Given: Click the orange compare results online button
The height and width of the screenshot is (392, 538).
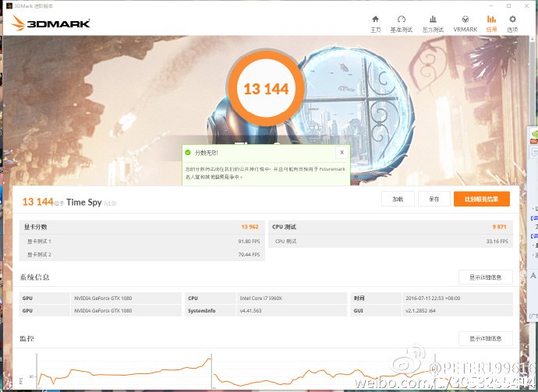Looking at the screenshot, I should [481, 199].
